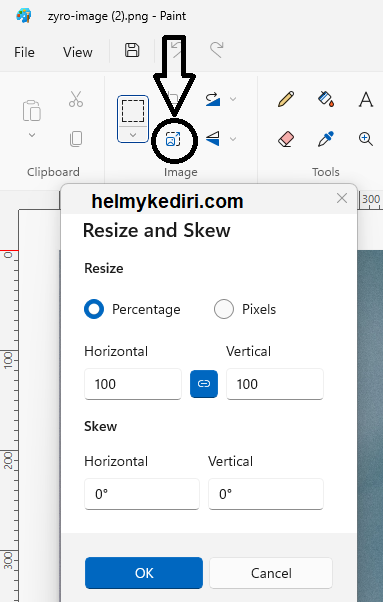383x602 pixels.
Task: Expand the Selection tool dropdown
Action: pos(133,135)
